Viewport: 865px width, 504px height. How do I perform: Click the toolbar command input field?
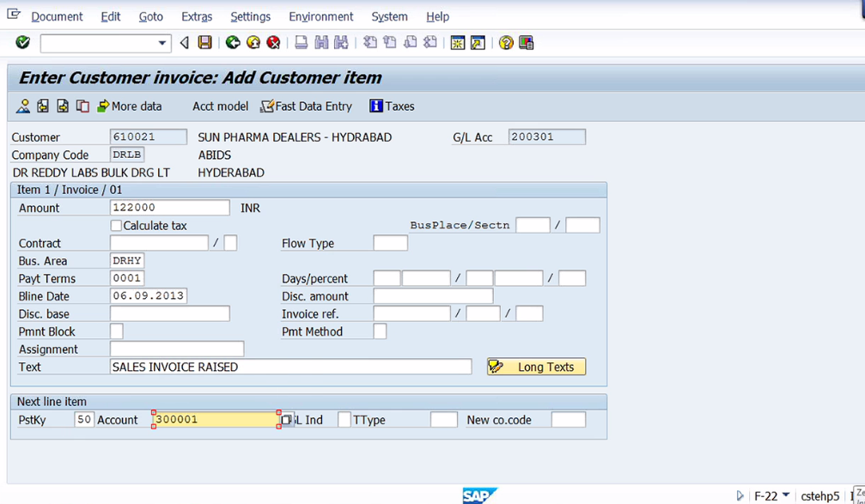click(x=98, y=43)
